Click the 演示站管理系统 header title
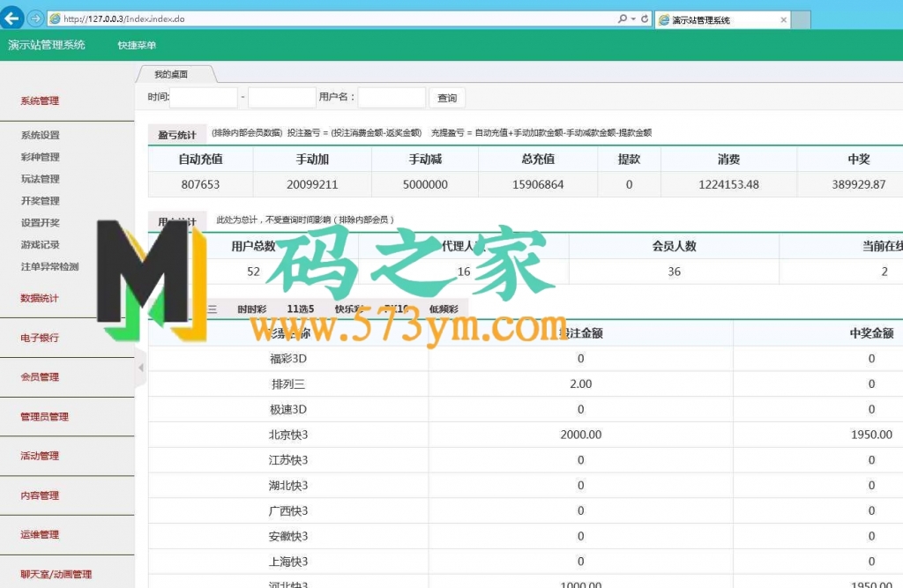The width and height of the screenshot is (903, 588). (x=47, y=45)
